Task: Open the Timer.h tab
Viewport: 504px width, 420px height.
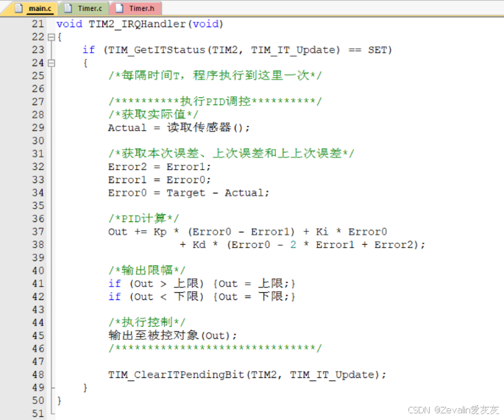Action: tap(135, 8)
